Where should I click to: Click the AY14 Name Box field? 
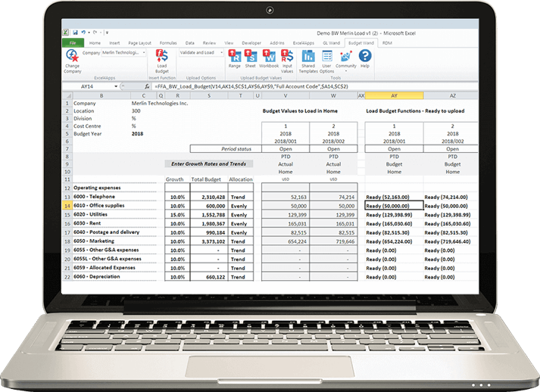(x=87, y=86)
